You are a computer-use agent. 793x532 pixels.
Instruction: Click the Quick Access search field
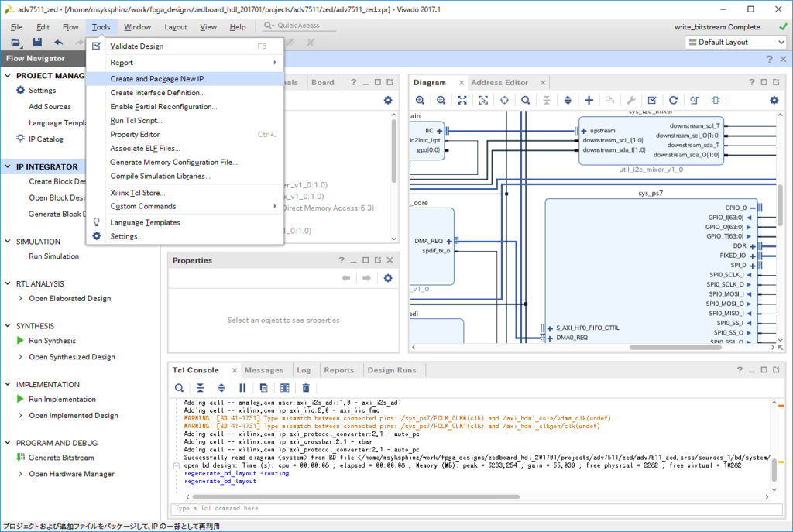(298, 26)
